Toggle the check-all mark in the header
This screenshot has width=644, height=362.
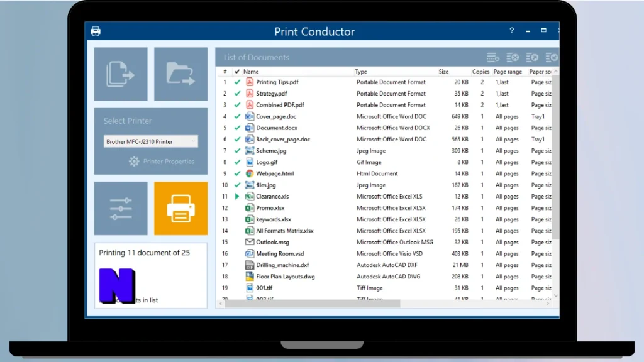237,72
